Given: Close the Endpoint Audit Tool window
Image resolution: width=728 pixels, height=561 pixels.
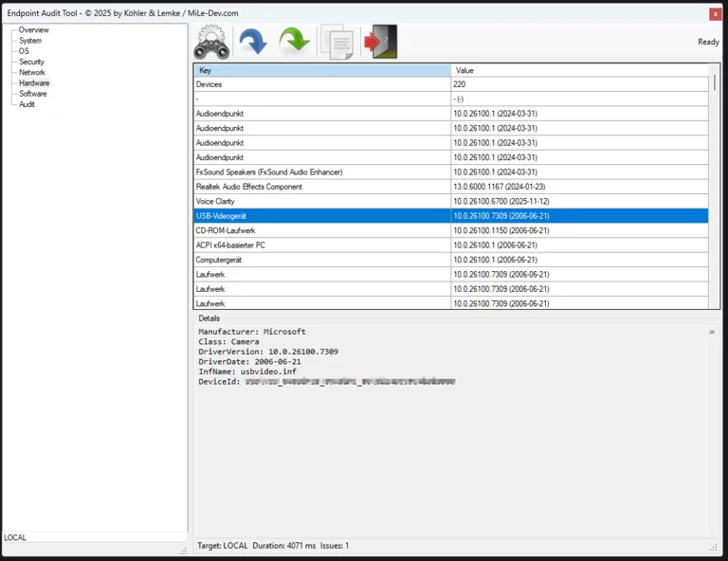Looking at the screenshot, I should point(716,14).
